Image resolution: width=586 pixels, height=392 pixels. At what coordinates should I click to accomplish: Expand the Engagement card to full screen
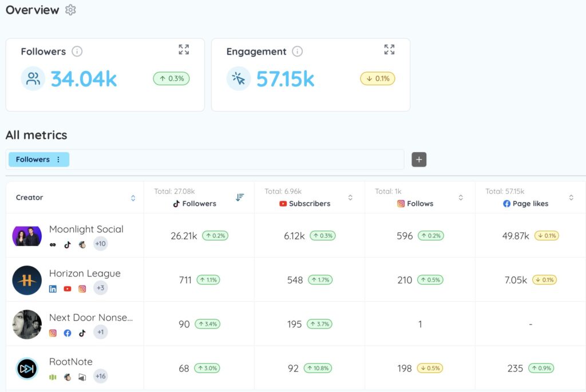(x=389, y=49)
